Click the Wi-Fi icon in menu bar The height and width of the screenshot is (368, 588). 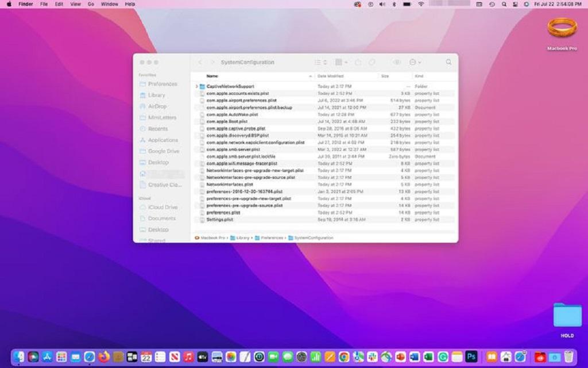(421, 4)
